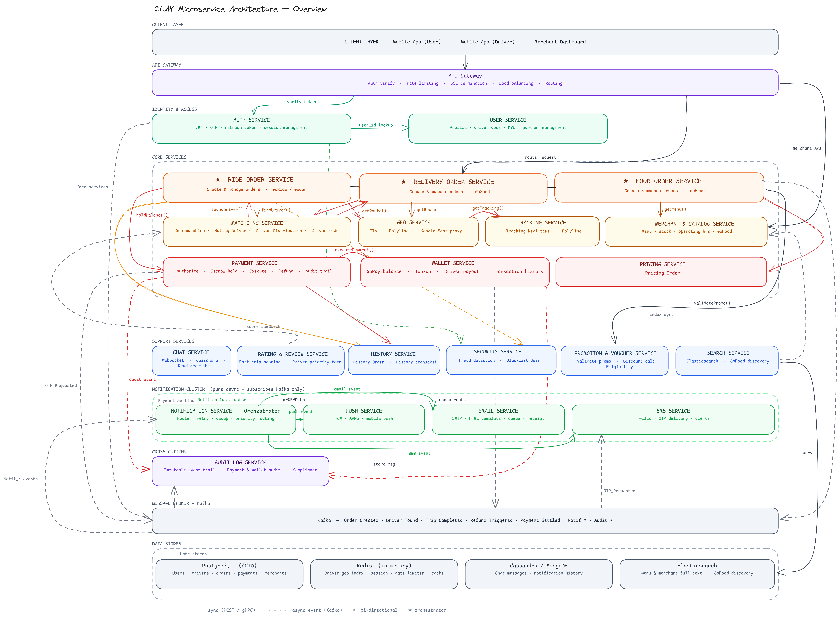
Task: Click the 'user_id lookup' arrow label
Action: click(376, 125)
